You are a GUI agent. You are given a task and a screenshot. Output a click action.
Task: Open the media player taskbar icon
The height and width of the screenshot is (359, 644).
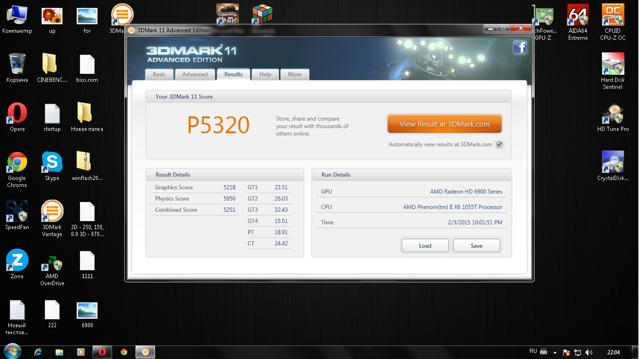pos(81,352)
